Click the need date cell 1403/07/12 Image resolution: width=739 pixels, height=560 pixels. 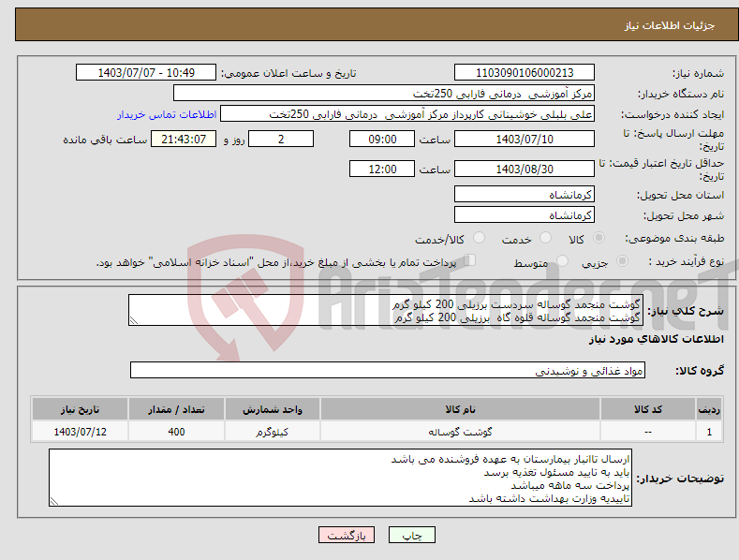pos(81,432)
